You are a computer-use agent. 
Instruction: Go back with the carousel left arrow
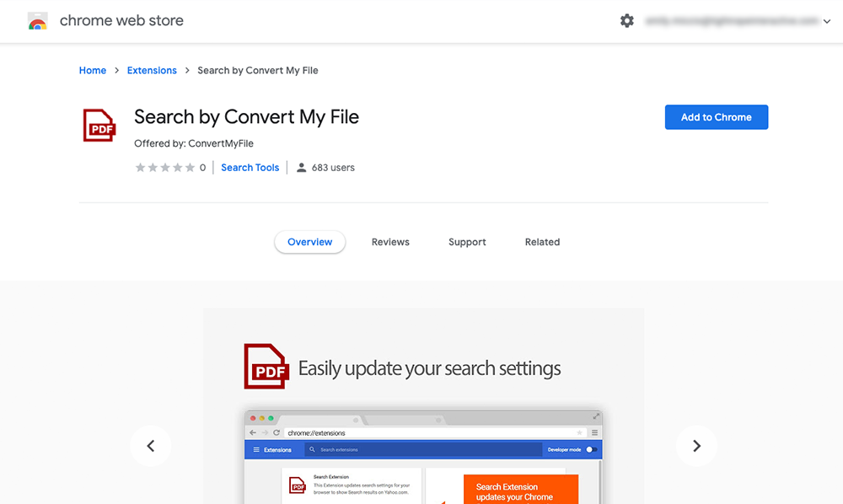coord(151,446)
